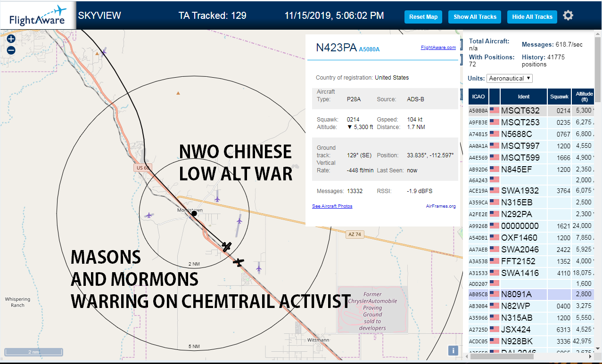Select the N315EB aircraft row
The image size is (602, 364).
[532, 202]
